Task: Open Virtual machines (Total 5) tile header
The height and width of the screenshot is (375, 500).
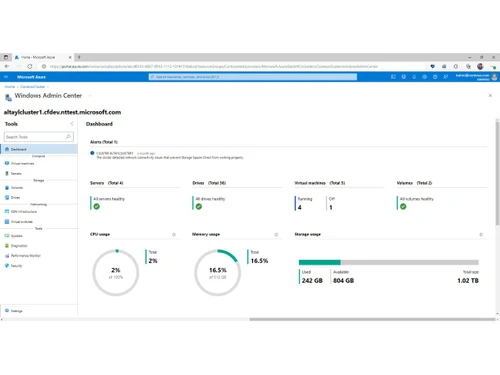Action: point(320,183)
